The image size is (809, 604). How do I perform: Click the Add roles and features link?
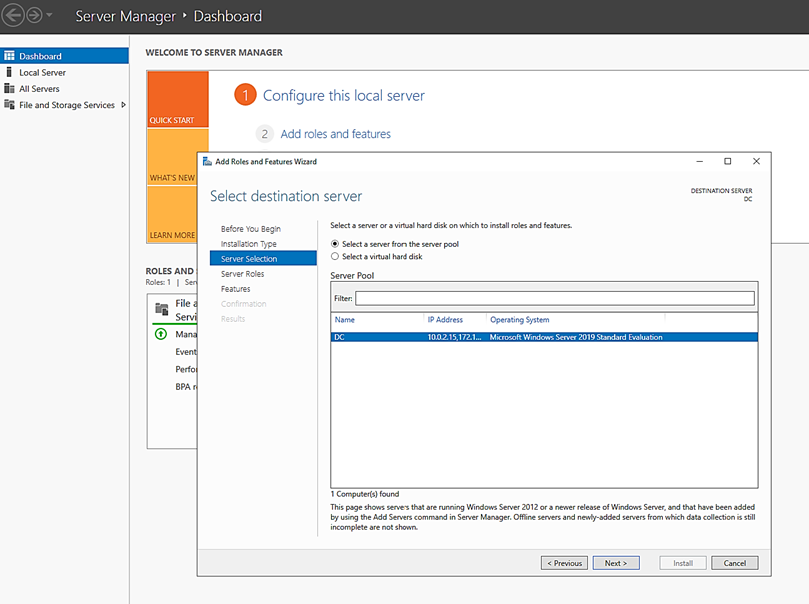click(335, 134)
